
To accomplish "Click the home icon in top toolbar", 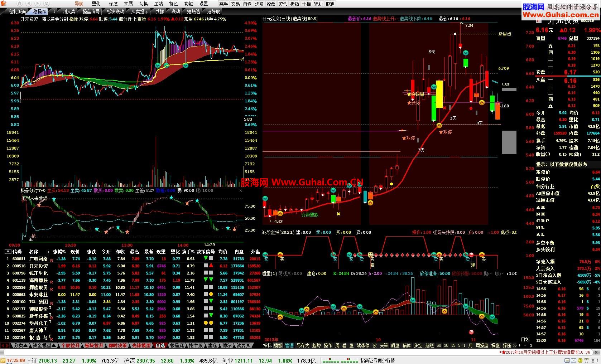I will point(20,4).
